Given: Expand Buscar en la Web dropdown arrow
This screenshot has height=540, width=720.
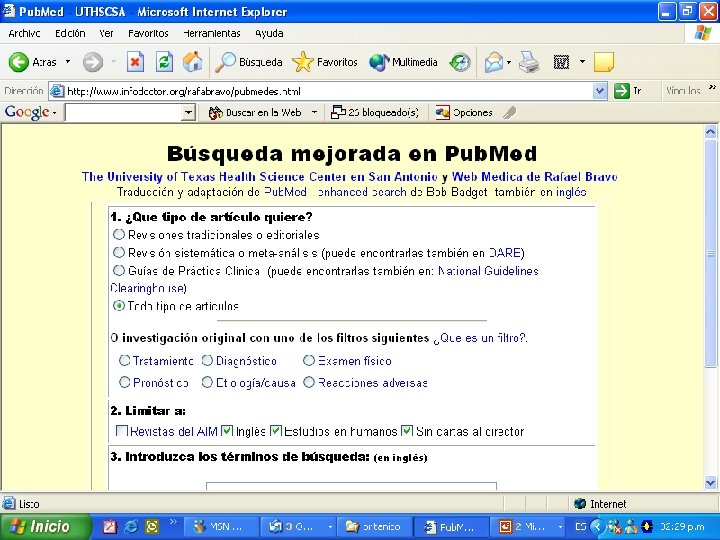Looking at the screenshot, I should 315,112.
